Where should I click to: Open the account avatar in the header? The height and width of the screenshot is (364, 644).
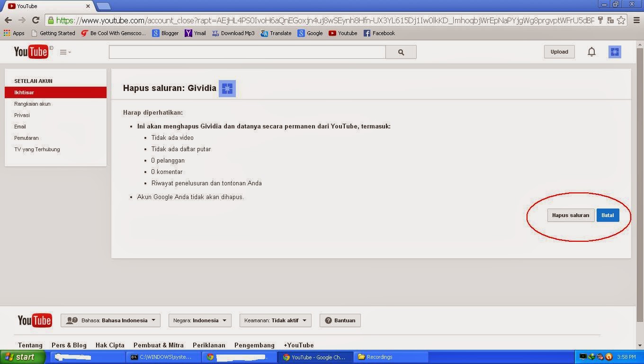(x=615, y=52)
